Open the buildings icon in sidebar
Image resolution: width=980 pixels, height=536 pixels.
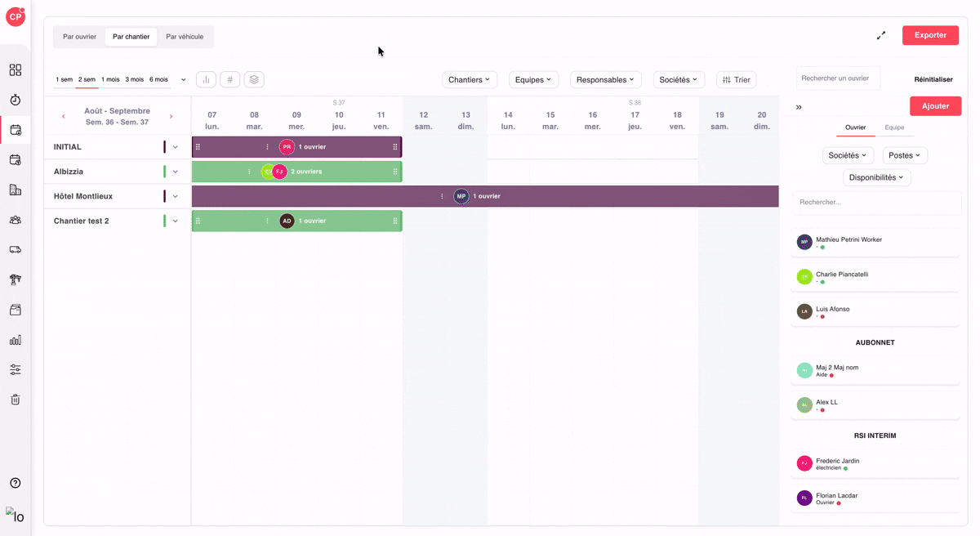[x=15, y=190]
